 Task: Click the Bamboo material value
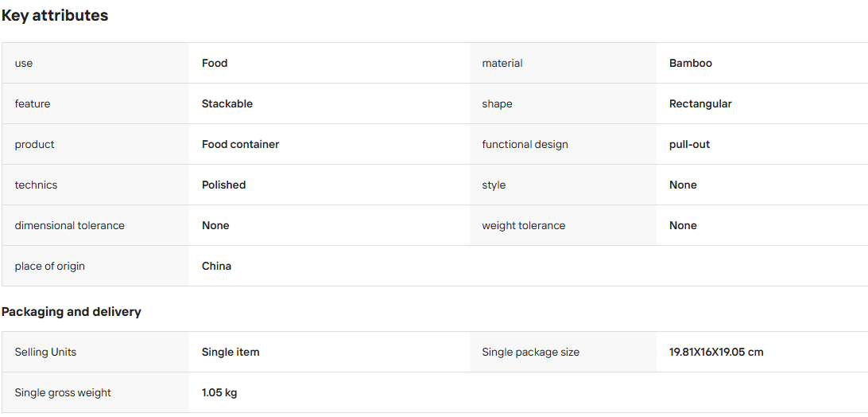click(x=690, y=63)
